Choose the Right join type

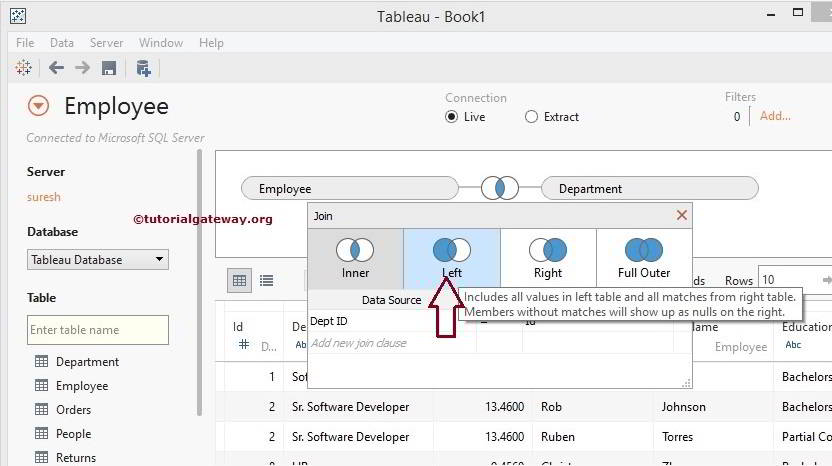(548, 258)
